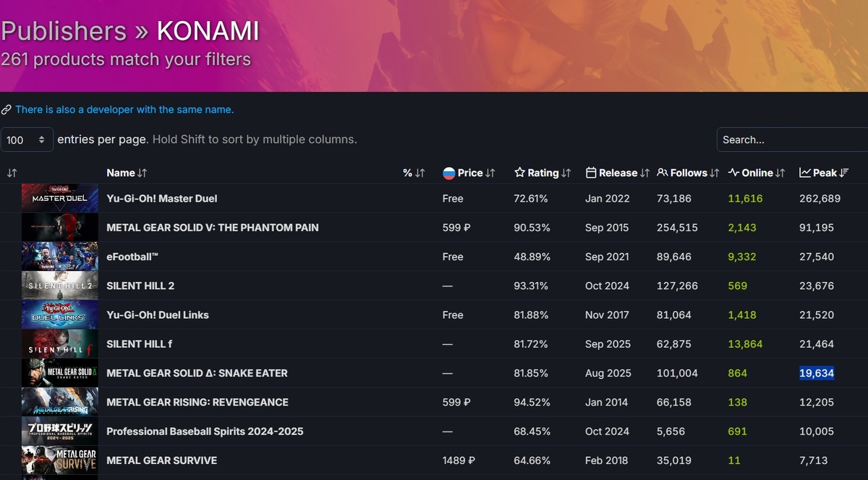
Task: Click the online count 11,616
Action: (745, 198)
